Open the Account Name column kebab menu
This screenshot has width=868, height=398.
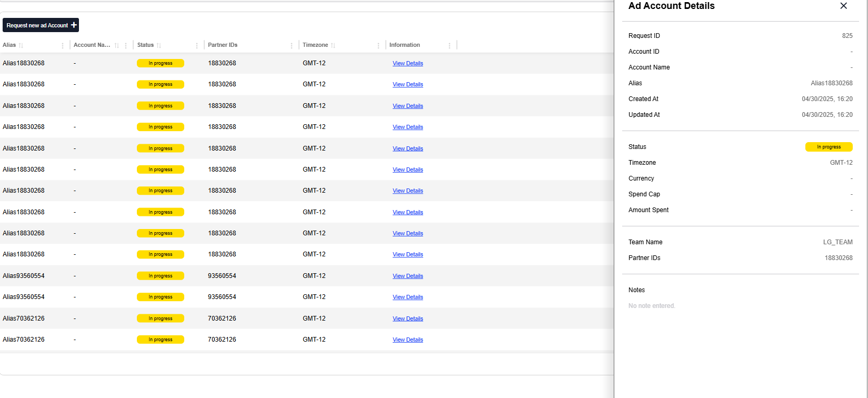(x=126, y=46)
